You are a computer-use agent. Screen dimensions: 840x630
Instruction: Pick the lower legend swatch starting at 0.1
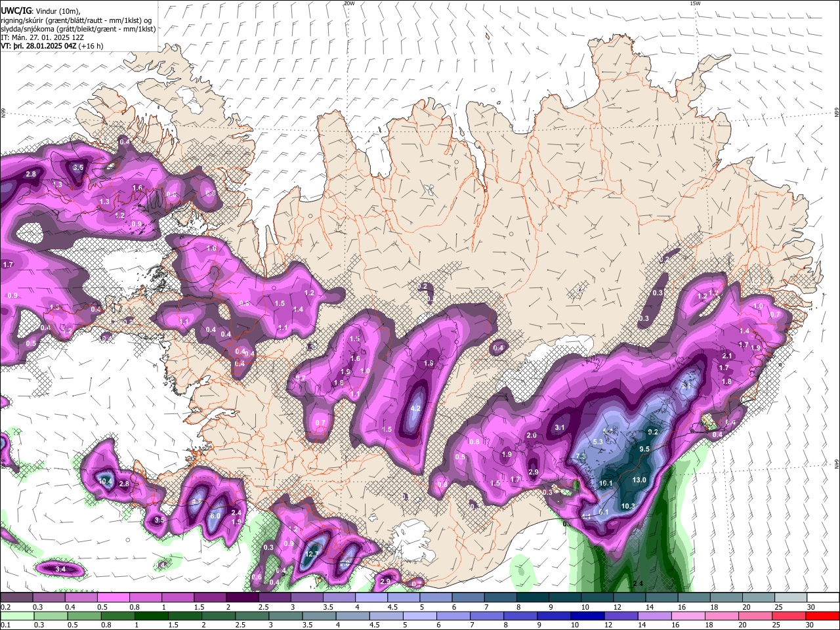point(16,616)
